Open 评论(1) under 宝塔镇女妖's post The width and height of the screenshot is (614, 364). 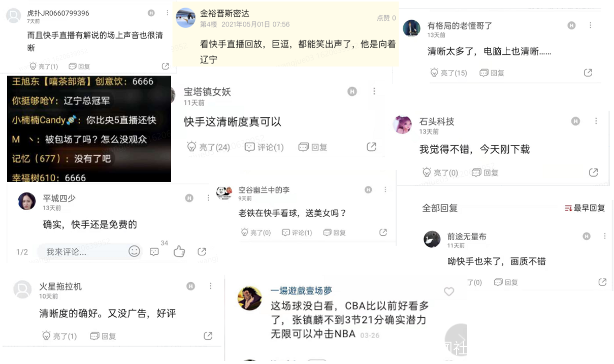point(264,147)
